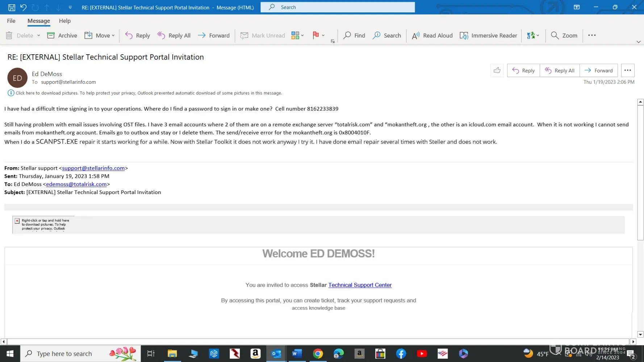The width and height of the screenshot is (644, 362).
Task: Click Reply All in the ribbon
Action: 174,35
